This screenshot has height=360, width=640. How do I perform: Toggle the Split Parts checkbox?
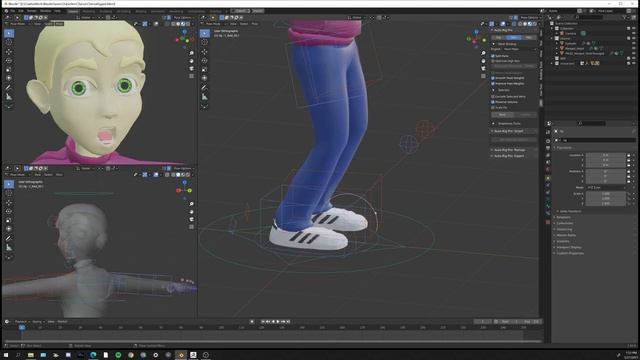click(493, 56)
